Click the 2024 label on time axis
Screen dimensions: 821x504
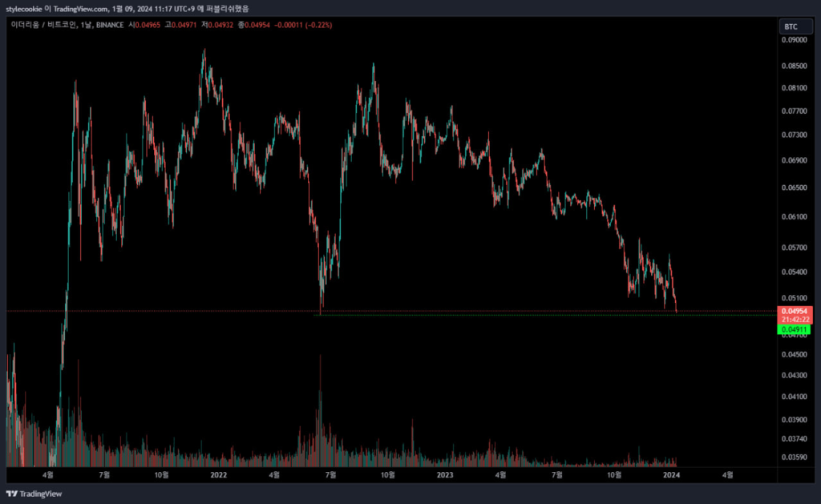(670, 474)
